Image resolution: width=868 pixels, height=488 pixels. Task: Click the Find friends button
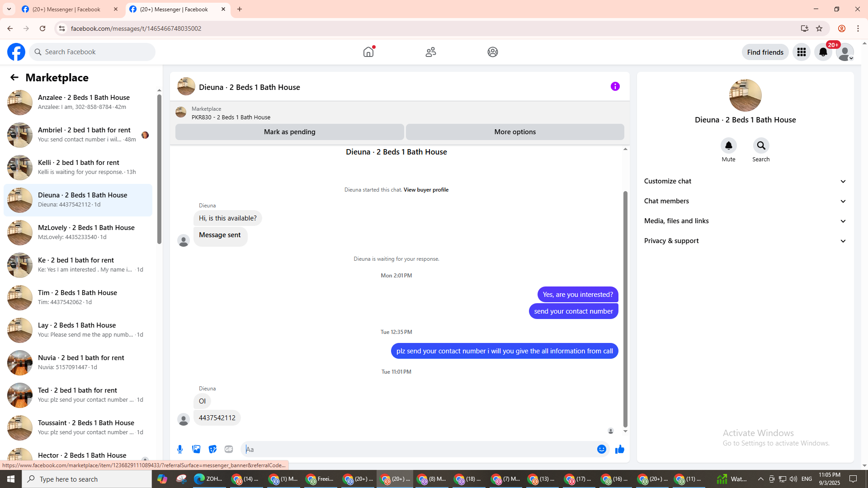[x=765, y=52]
